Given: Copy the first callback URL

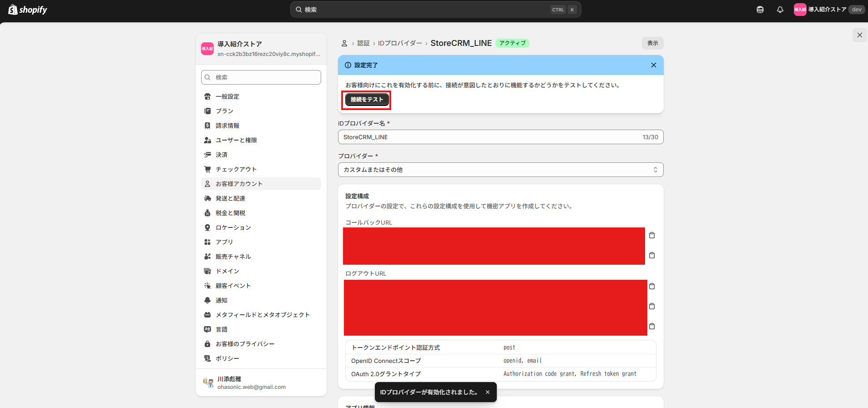Looking at the screenshot, I should tap(652, 235).
